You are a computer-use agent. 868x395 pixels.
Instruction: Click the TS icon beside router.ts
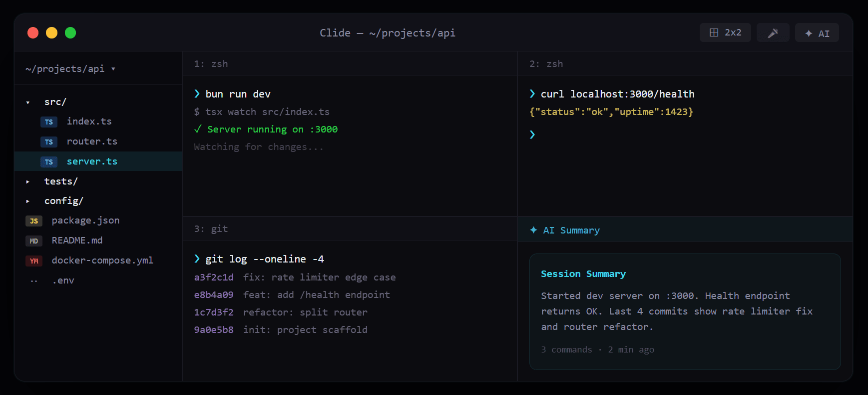pyautogui.click(x=49, y=142)
